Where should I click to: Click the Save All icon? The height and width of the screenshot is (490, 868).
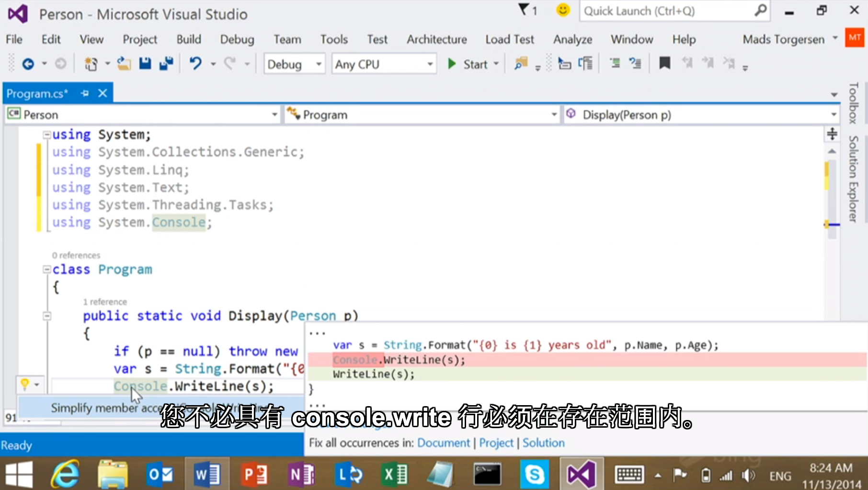click(x=166, y=64)
